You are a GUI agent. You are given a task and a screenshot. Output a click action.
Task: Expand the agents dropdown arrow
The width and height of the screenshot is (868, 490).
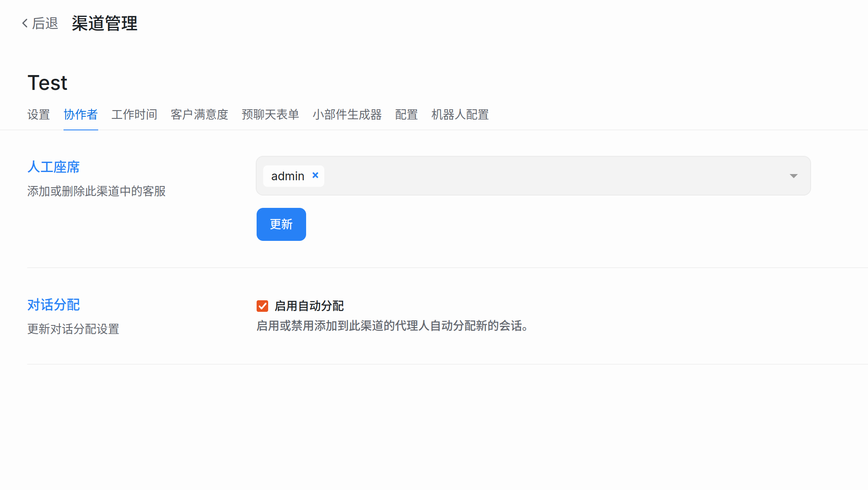click(793, 176)
